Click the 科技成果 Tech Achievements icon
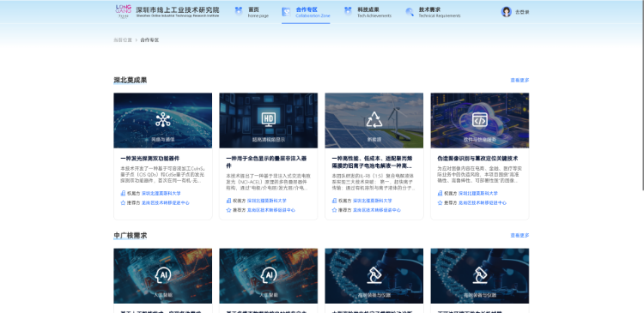 click(348, 11)
